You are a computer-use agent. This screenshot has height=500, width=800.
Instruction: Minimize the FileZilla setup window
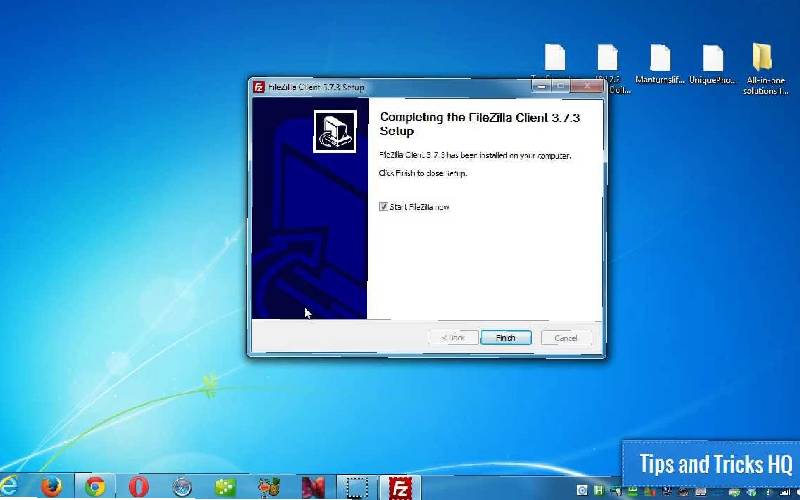pos(542,86)
